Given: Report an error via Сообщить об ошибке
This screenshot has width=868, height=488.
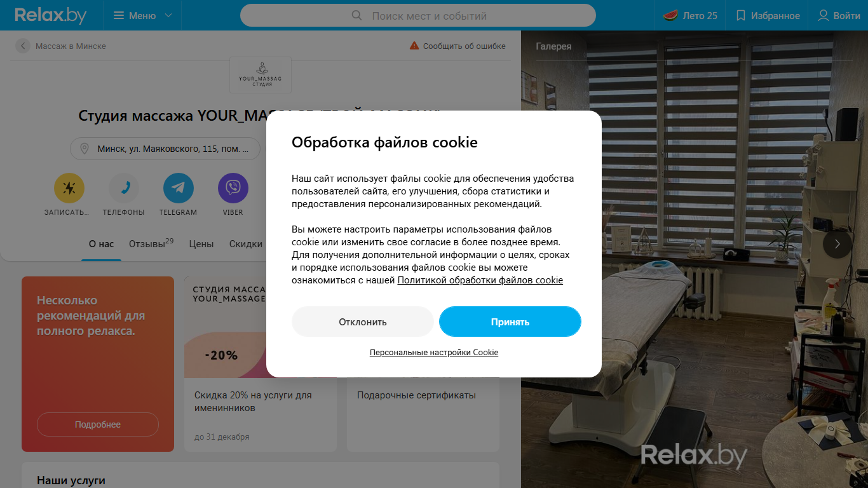Looking at the screenshot, I should pyautogui.click(x=458, y=46).
